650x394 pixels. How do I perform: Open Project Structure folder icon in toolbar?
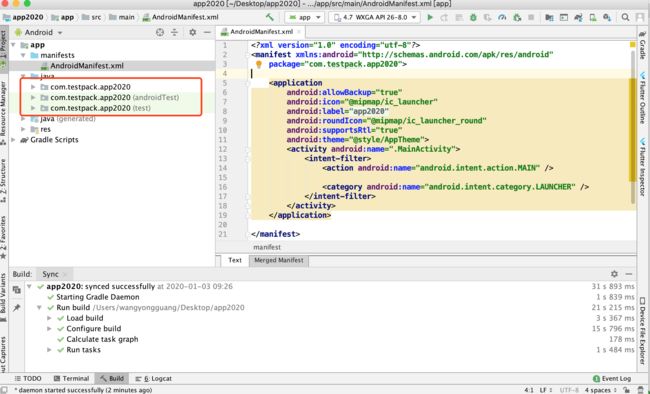[549, 17]
